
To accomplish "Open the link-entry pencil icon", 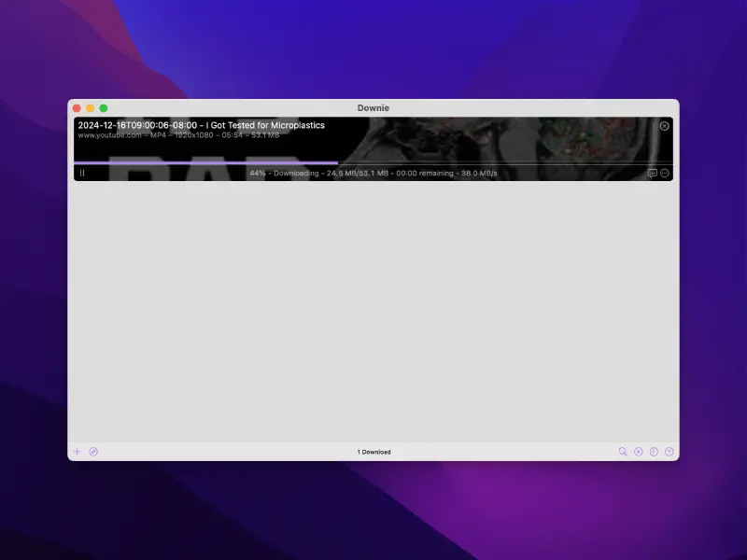I will (x=93, y=452).
